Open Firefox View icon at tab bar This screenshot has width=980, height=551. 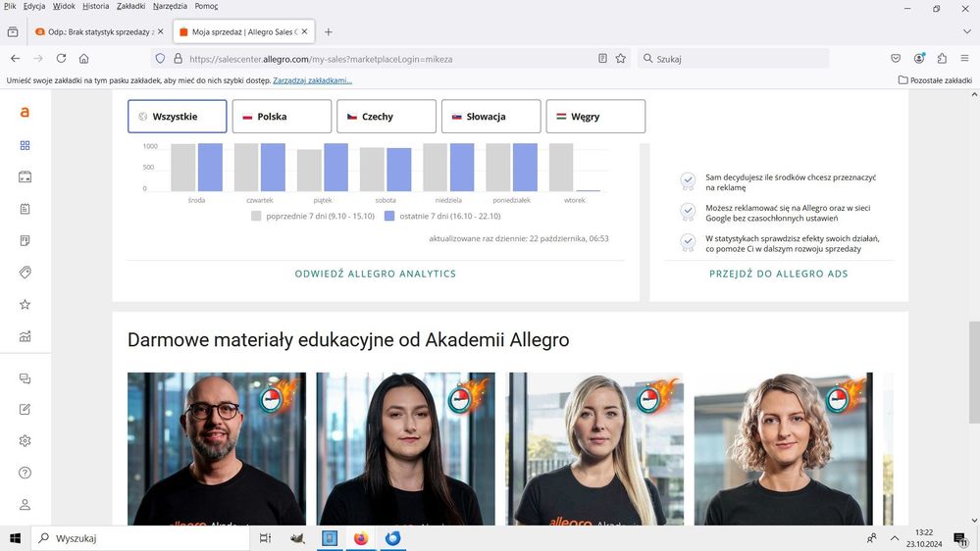[x=13, y=31]
